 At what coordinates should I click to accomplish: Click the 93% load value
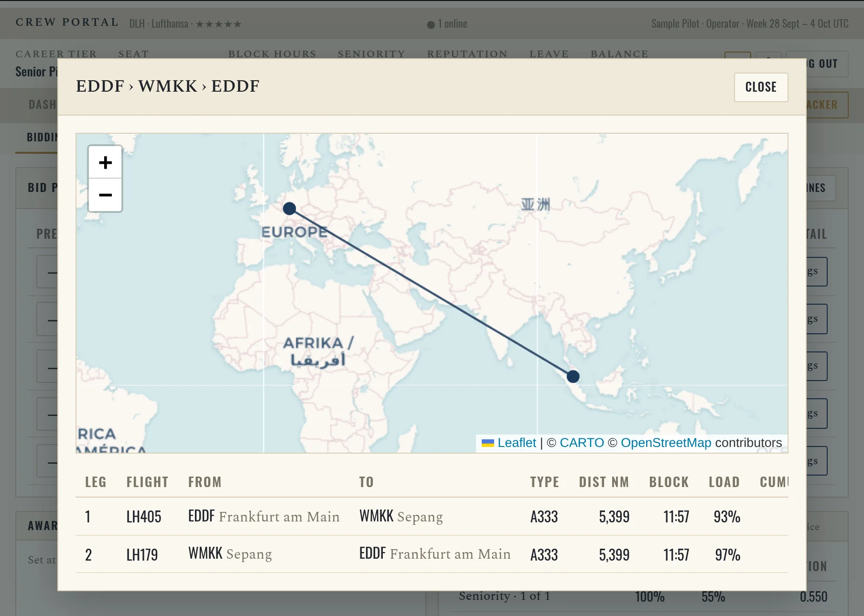click(727, 517)
